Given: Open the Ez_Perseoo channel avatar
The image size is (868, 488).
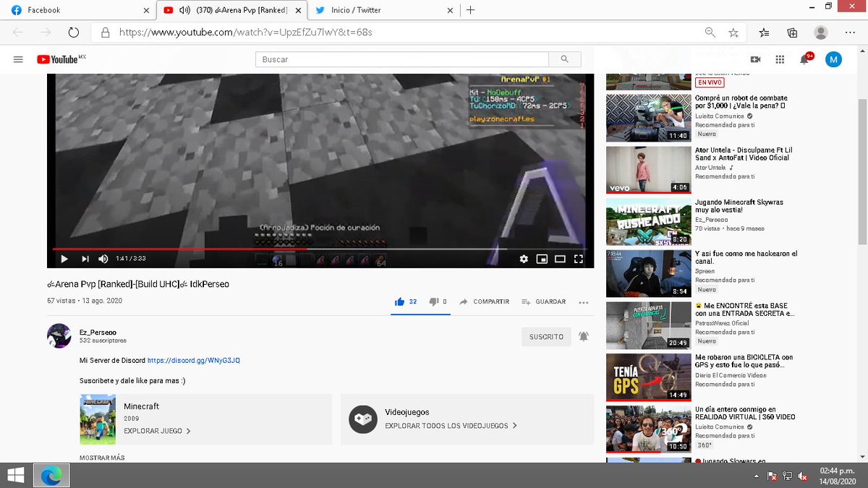Looking at the screenshot, I should click(x=59, y=335).
